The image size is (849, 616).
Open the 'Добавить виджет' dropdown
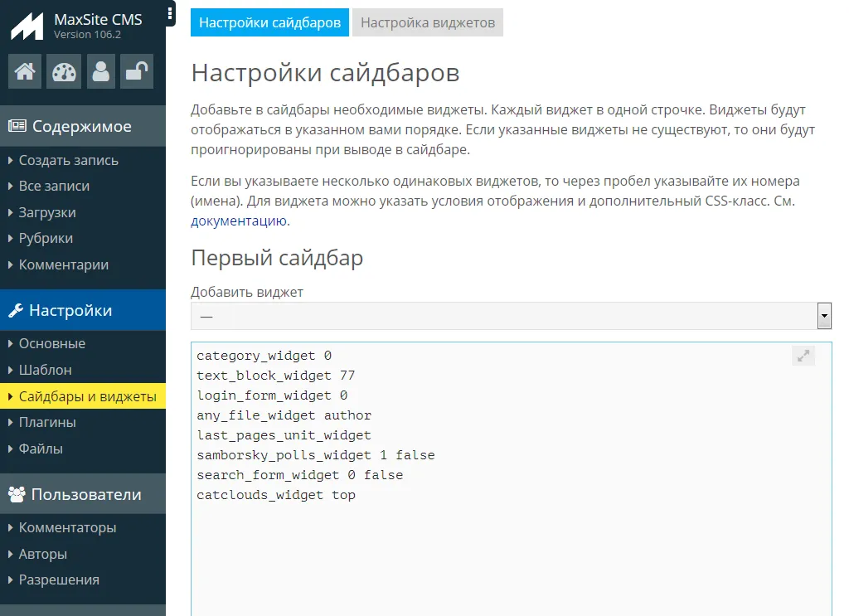point(511,316)
